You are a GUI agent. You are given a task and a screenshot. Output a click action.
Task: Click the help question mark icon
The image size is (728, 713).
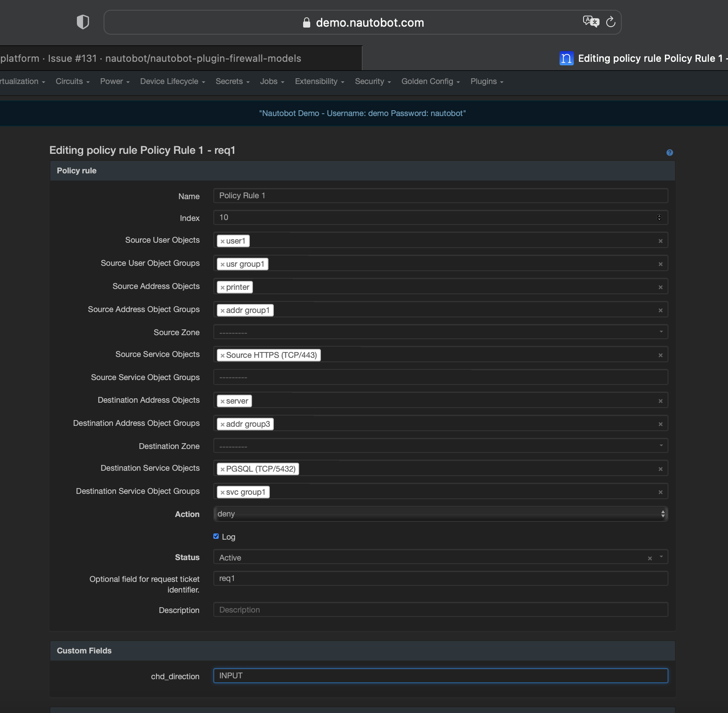669,152
